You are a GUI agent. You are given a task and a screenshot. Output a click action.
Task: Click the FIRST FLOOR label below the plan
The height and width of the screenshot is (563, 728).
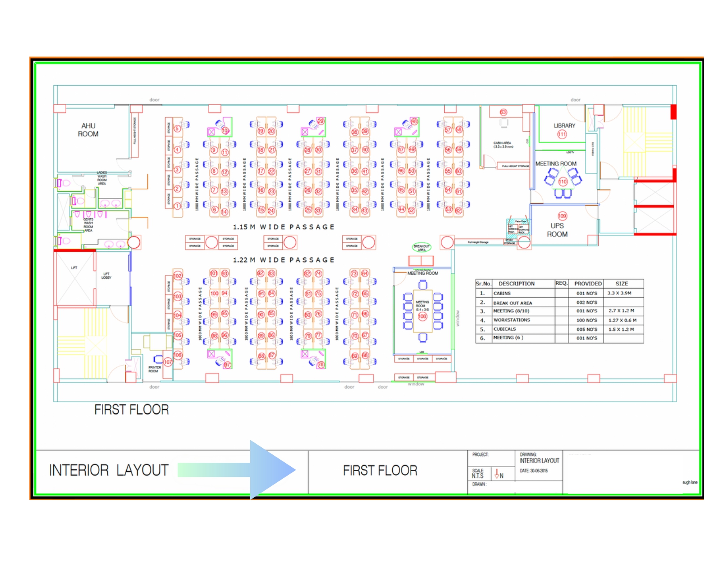coord(131,410)
